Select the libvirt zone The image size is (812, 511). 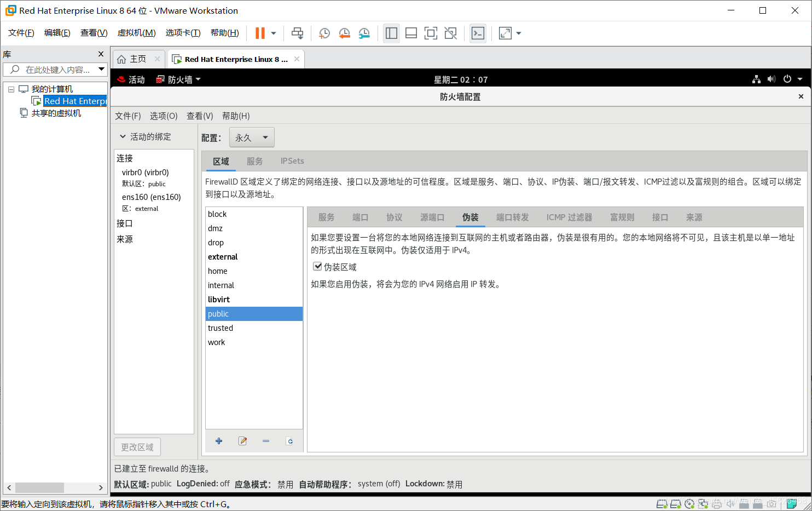click(254, 300)
